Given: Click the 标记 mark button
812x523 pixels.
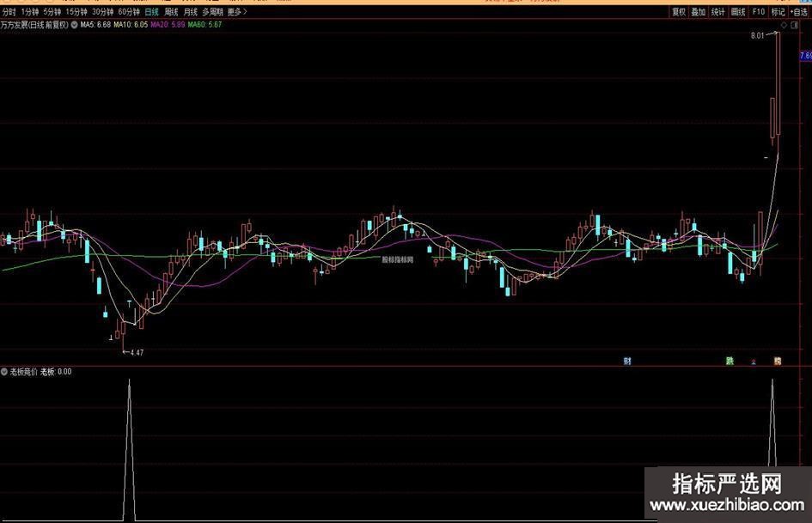Looking at the screenshot, I should (x=778, y=11).
